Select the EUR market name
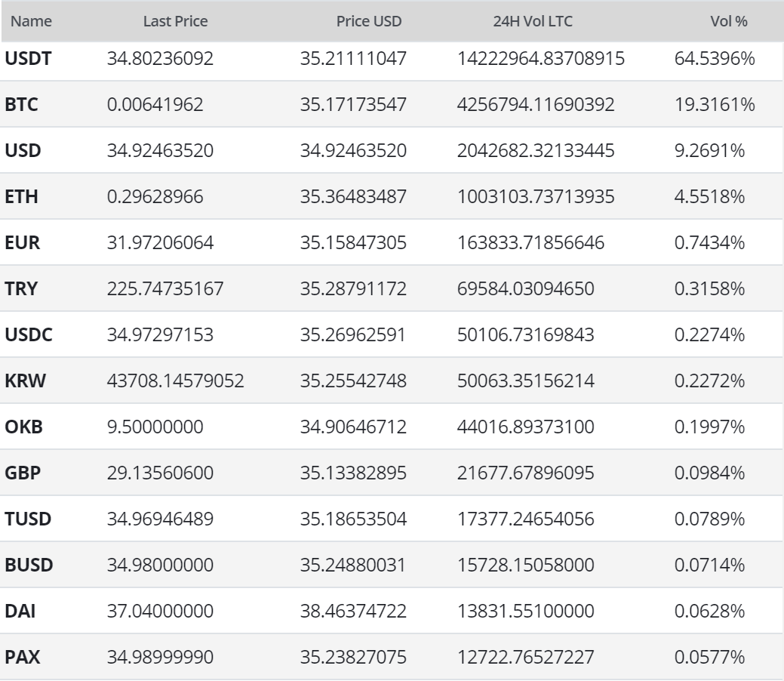 [22, 242]
